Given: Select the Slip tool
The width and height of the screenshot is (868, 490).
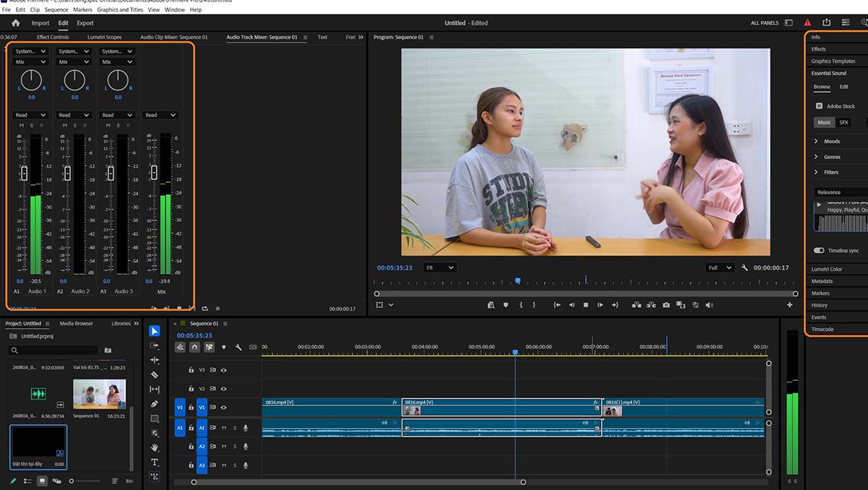Looking at the screenshot, I should click(x=155, y=390).
